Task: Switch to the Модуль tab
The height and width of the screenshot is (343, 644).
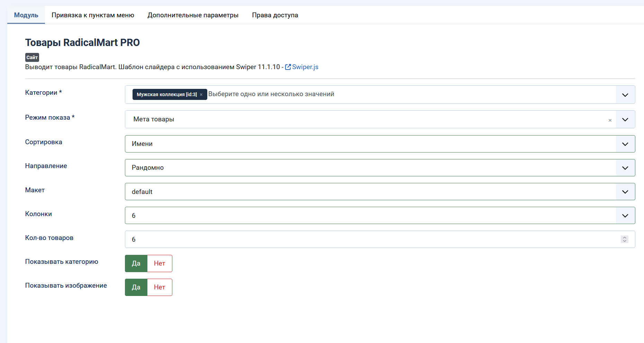Action: 26,15
